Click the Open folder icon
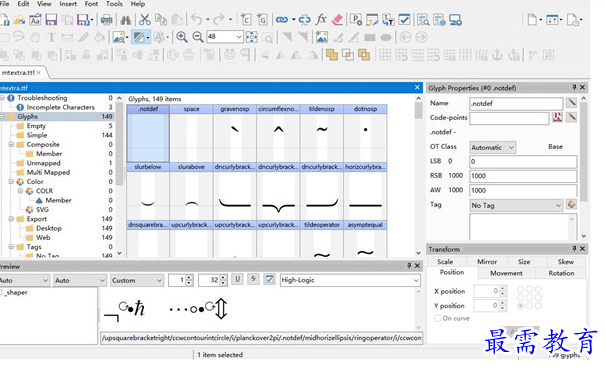Image resolution: width=606 pixels, height=373 pixels. [x=19, y=19]
